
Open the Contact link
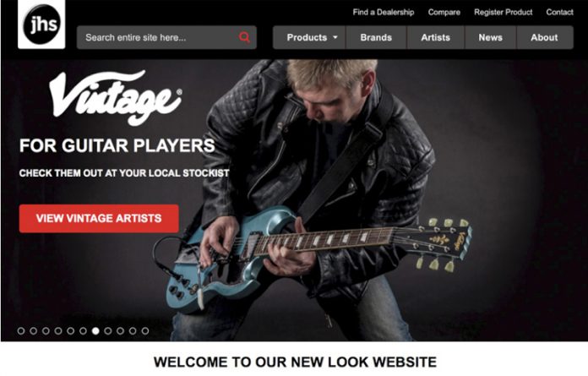(x=559, y=13)
